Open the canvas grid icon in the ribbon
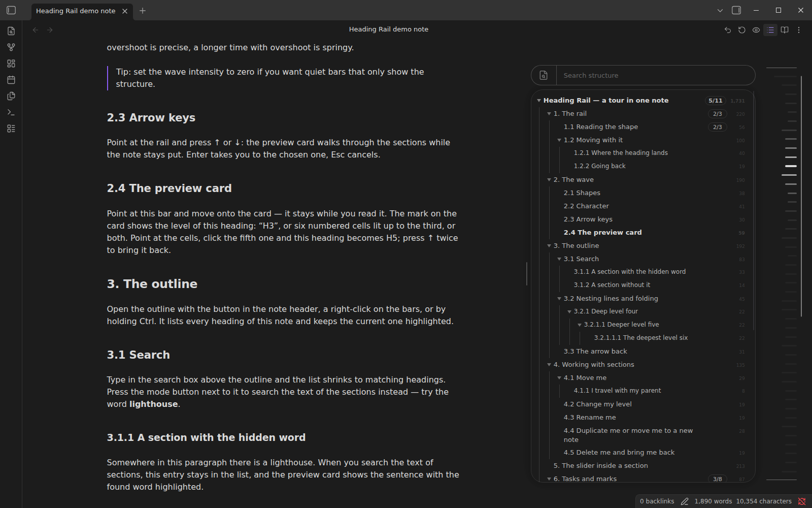This screenshot has height=508, width=812. 11,63
